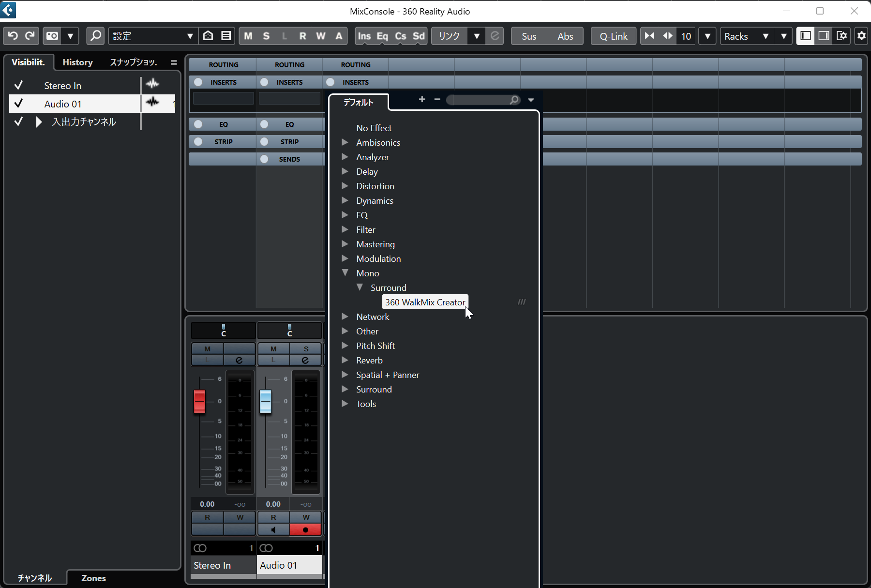Click the Stereo In red fader handle
This screenshot has height=588, width=871.
pos(199,401)
